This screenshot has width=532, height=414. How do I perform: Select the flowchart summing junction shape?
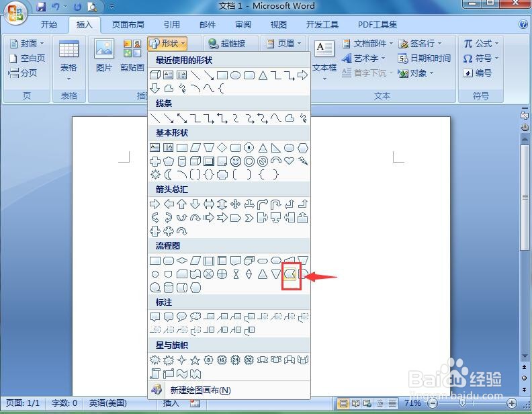pos(209,274)
